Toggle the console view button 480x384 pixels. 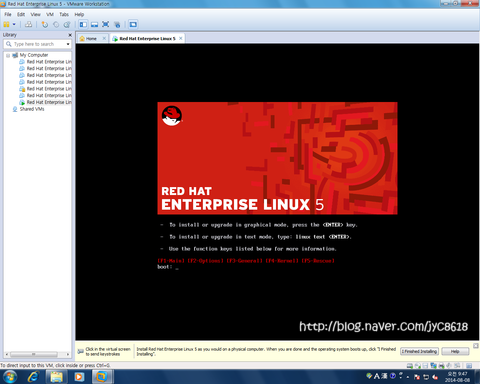(x=133, y=24)
